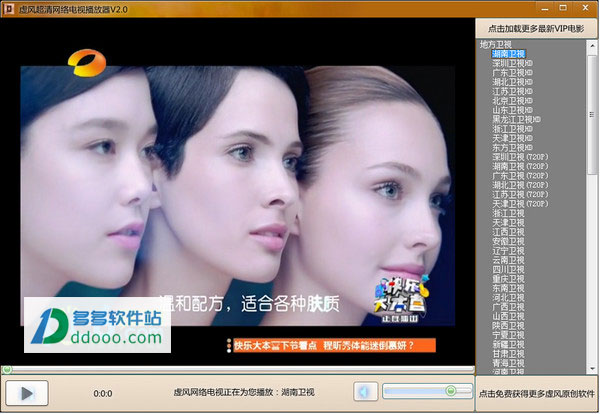Select 江苏卫视 (720P) channel
The width and height of the screenshot is (600, 414).
pos(520,194)
